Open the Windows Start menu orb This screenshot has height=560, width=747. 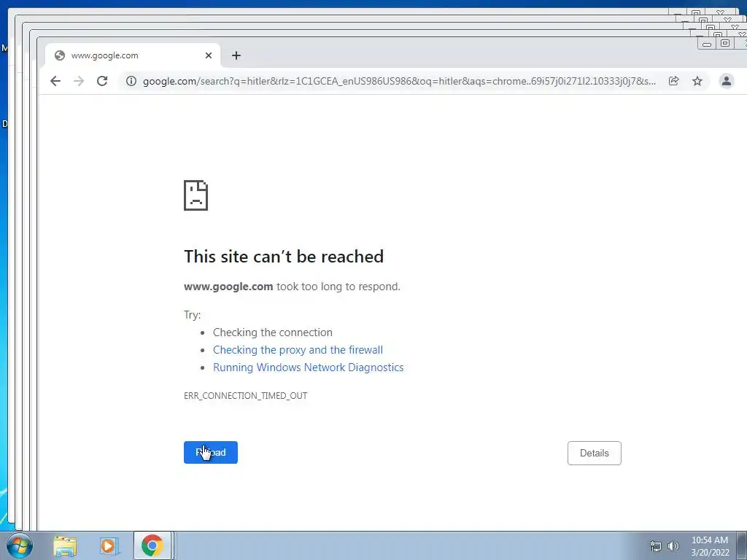20,545
